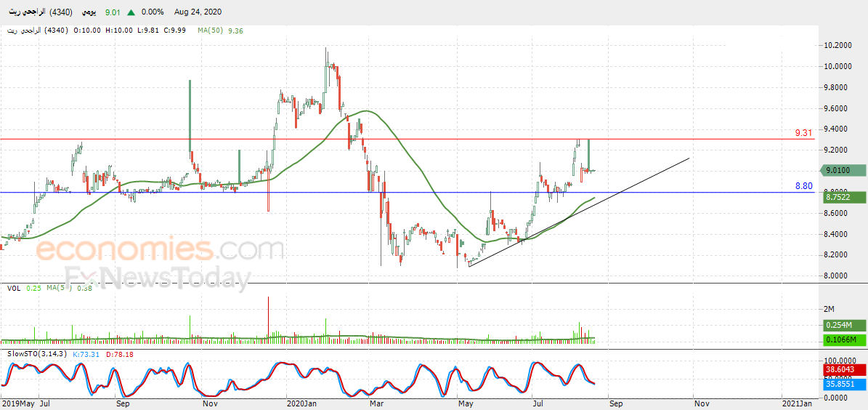Click the green 8.7522 MA price tag
This screenshot has width=868, height=410.
pos(843,197)
